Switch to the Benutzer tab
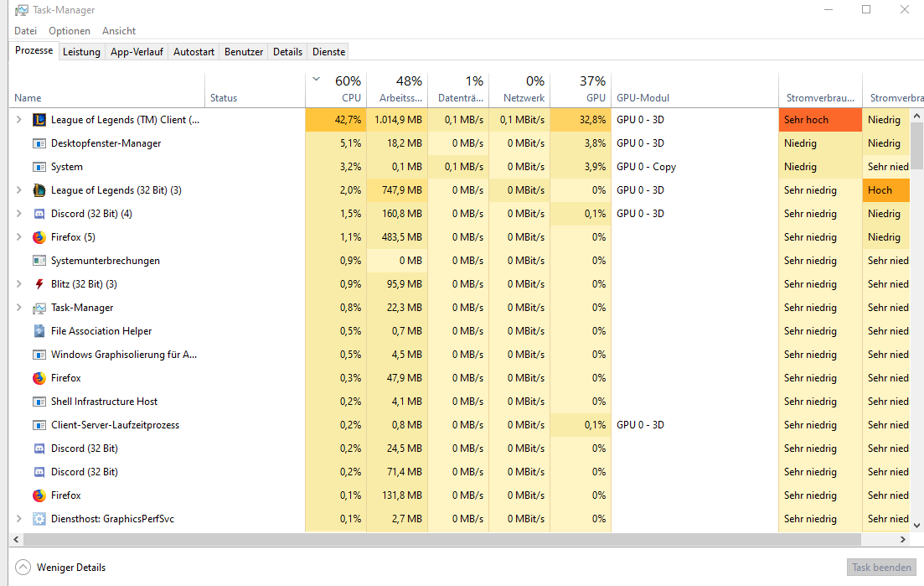 pos(244,52)
